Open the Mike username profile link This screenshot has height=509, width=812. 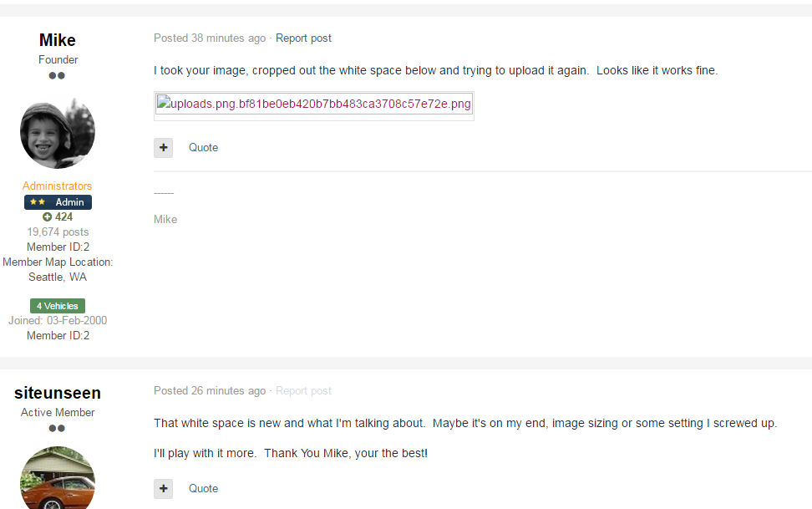[58, 40]
